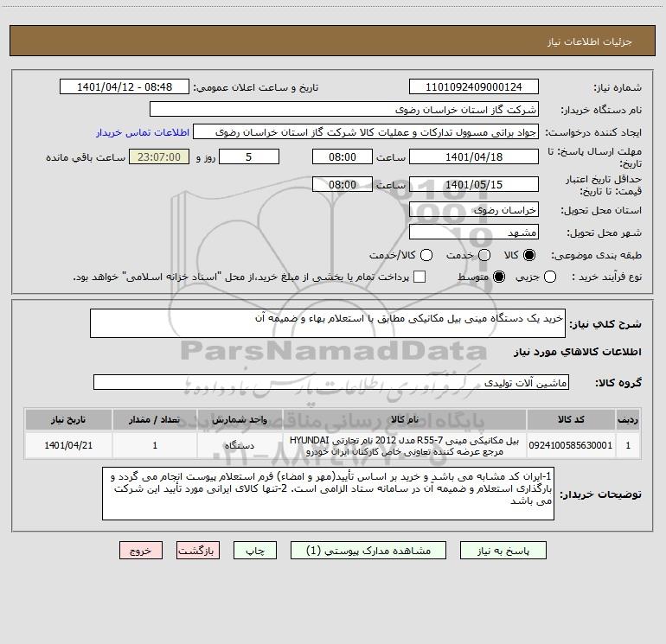The height and width of the screenshot is (644, 666).
Task: Click the نام کالا column header
Action: (404, 420)
